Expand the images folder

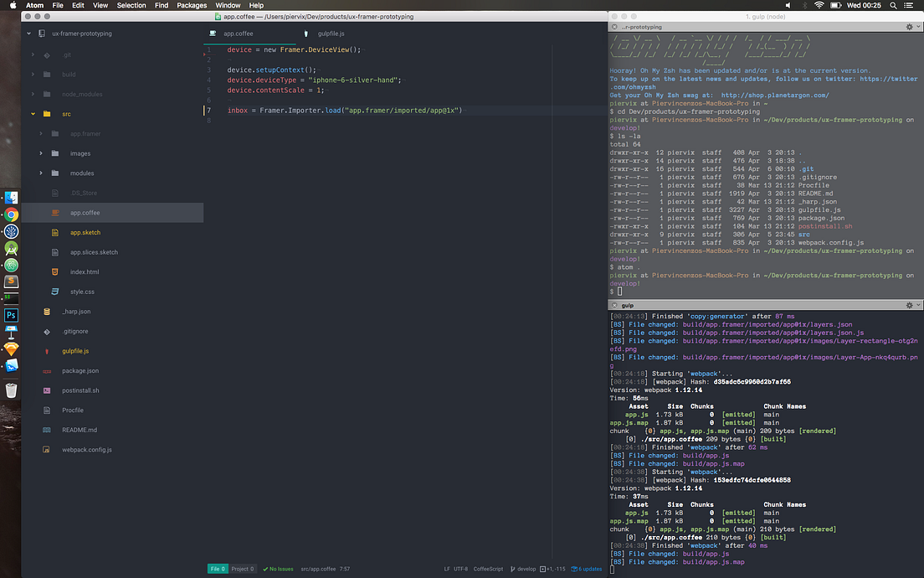pyautogui.click(x=40, y=153)
